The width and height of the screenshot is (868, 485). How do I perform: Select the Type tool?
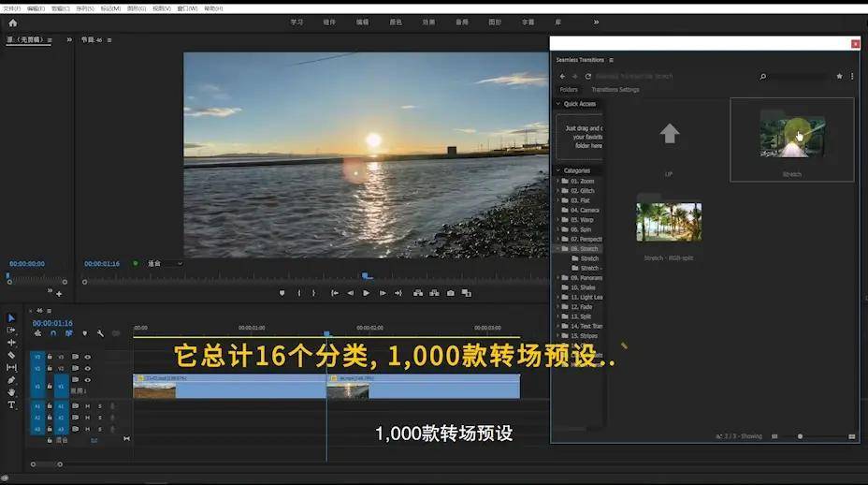11,404
